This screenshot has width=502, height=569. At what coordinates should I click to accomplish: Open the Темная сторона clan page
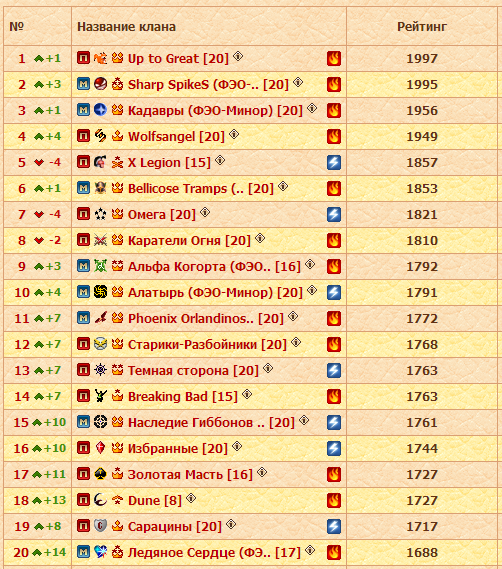193,371
